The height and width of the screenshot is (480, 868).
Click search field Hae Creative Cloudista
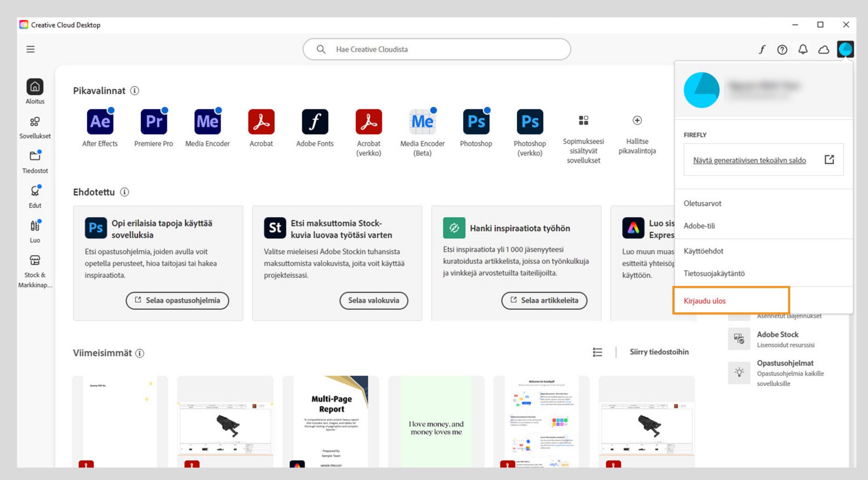click(x=437, y=49)
